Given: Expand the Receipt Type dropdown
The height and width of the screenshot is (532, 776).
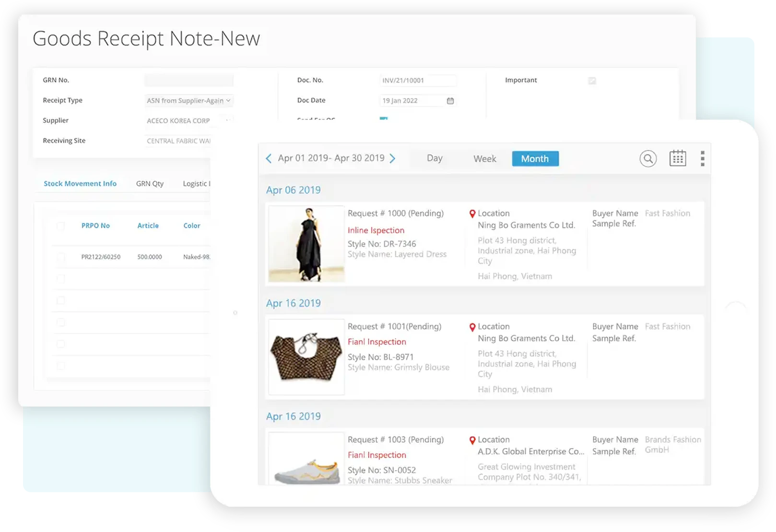Looking at the screenshot, I should (x=189, y=101).
